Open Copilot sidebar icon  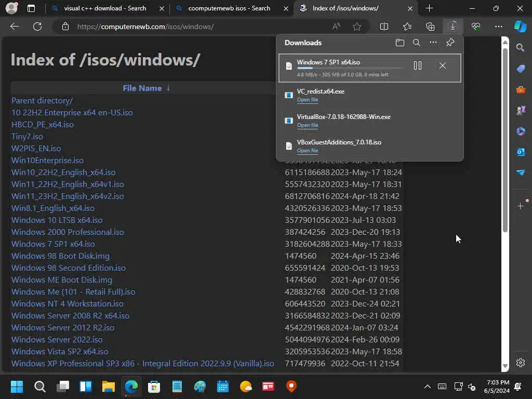[x=520, y=26]
